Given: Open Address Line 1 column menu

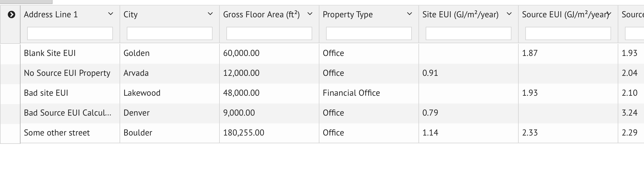Looking at the screenshot, I should 110,14.
